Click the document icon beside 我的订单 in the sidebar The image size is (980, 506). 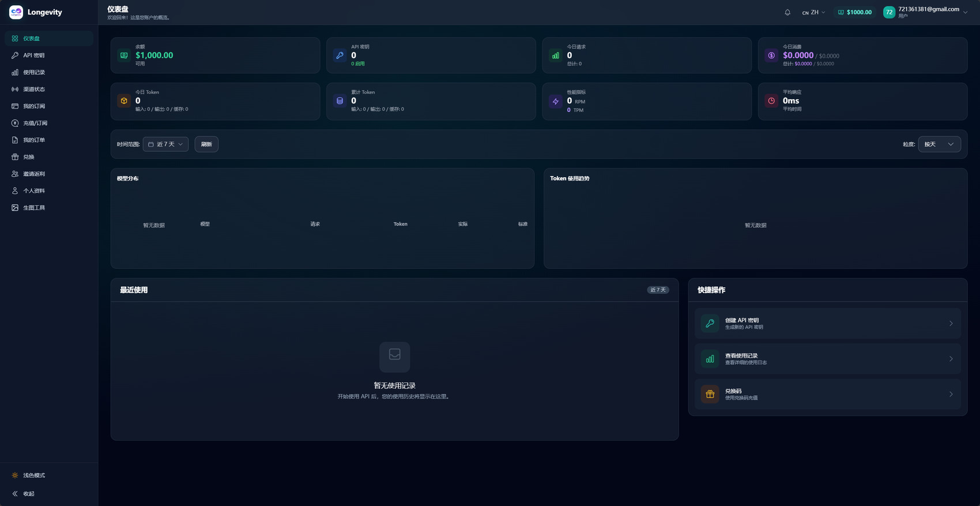coord(15,140)
